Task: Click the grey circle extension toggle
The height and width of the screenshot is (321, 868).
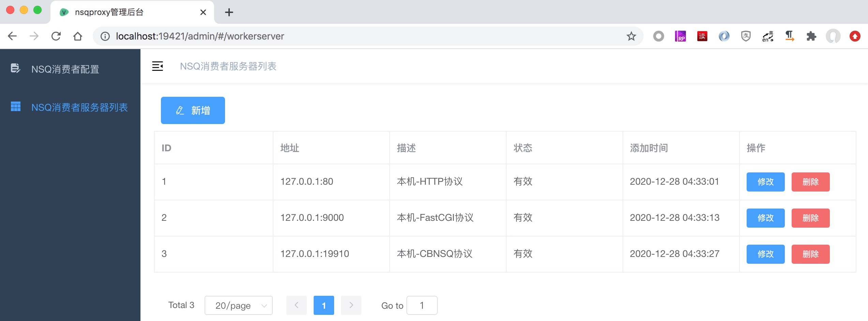Action: tap(659, 36)
